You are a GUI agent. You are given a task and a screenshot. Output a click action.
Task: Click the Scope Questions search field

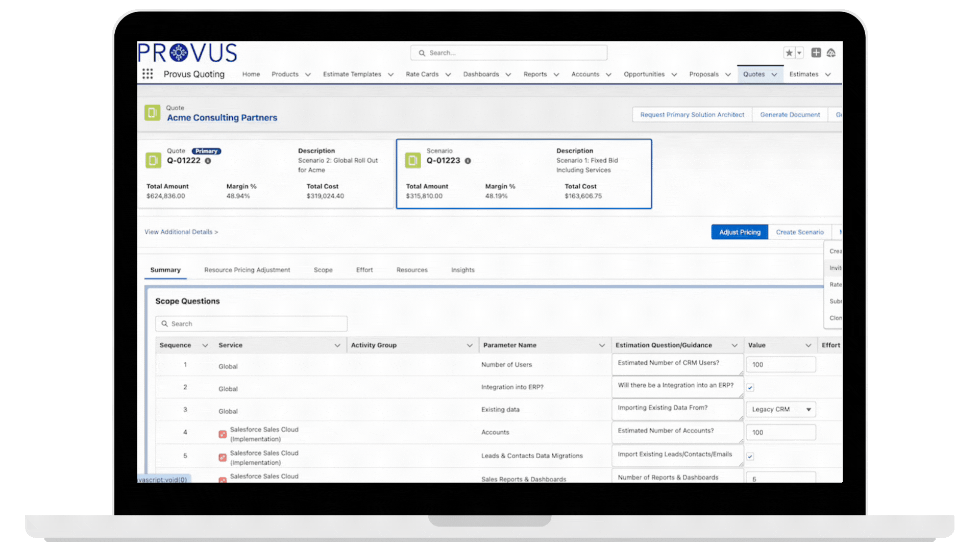[x=252, y=324]
